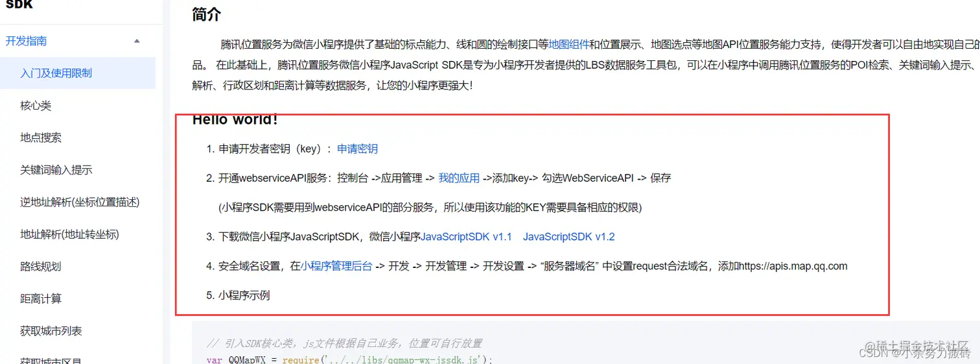
Task: Open 距离计算 sidebar page
Action: [41, 298]
